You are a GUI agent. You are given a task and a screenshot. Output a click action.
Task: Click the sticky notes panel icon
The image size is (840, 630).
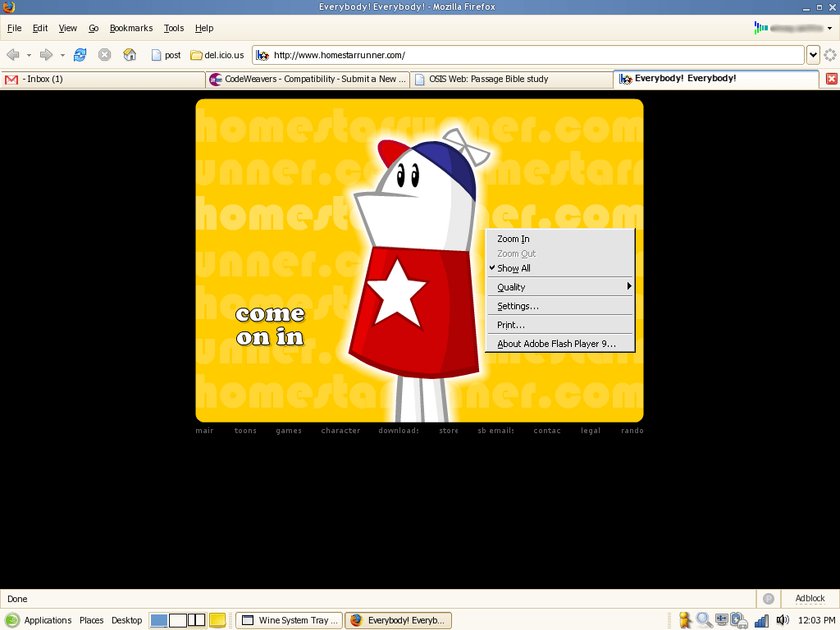coord(217,620)
